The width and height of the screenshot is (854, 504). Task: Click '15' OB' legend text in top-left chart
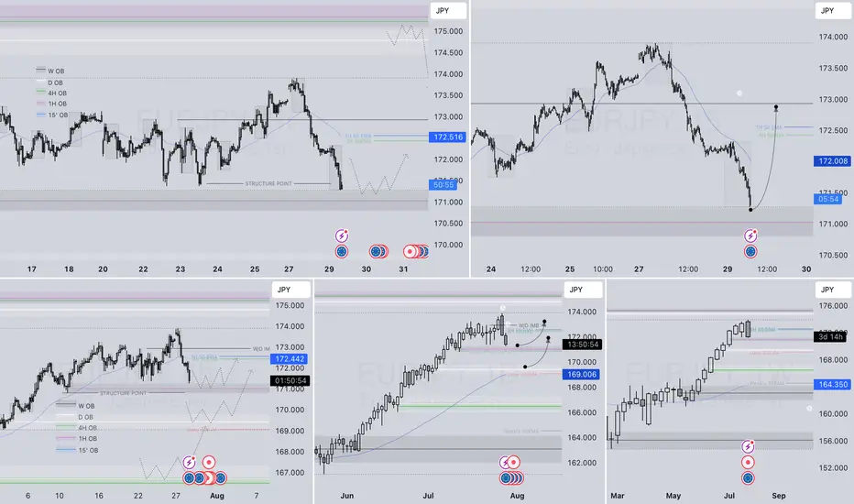pyautogui.click(x=58, y=115)
